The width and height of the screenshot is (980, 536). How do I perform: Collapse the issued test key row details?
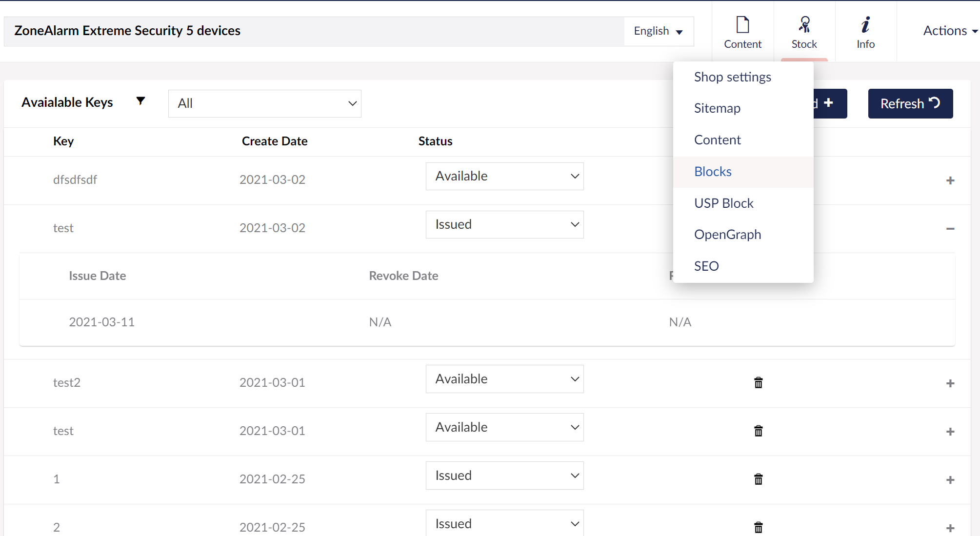click(x=950, y=229)
